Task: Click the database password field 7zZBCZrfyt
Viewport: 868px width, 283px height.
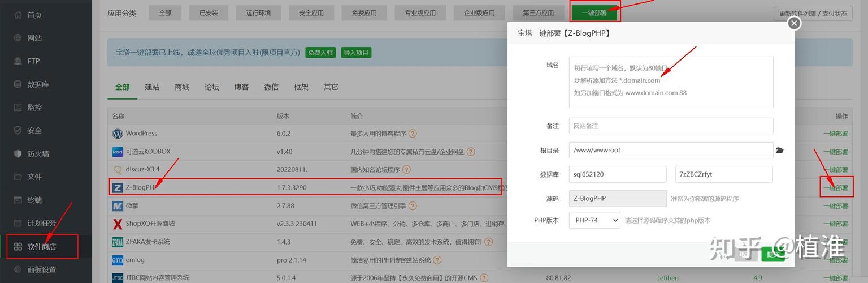Action: 724,174
